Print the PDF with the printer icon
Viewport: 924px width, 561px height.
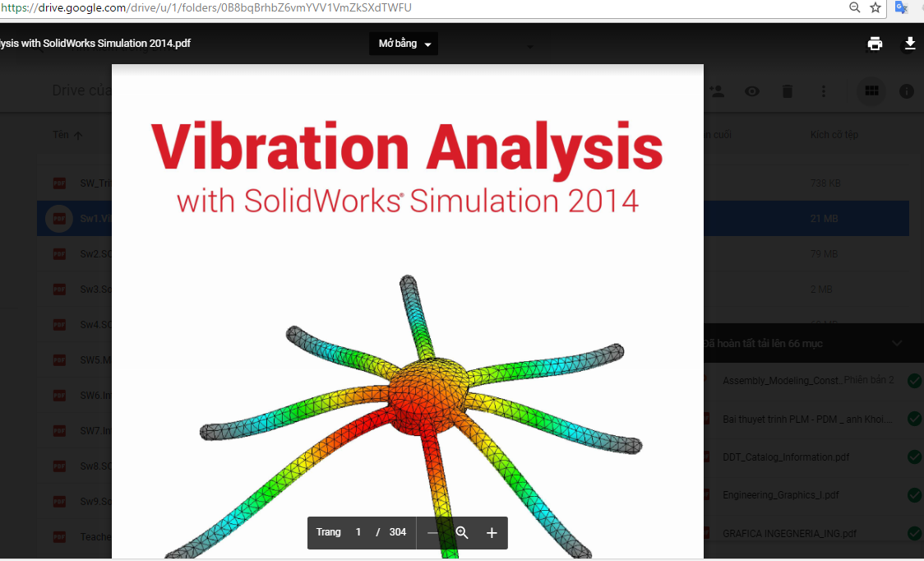(x=875, y=44)
